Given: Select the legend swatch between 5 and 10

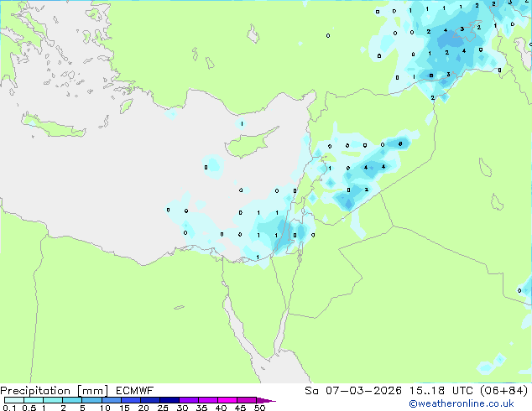Looking at the screenshot, I should click(92, 400).
